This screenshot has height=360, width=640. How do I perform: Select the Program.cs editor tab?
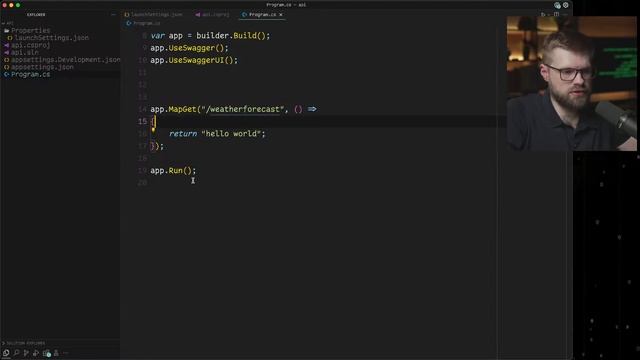point(262,15)
